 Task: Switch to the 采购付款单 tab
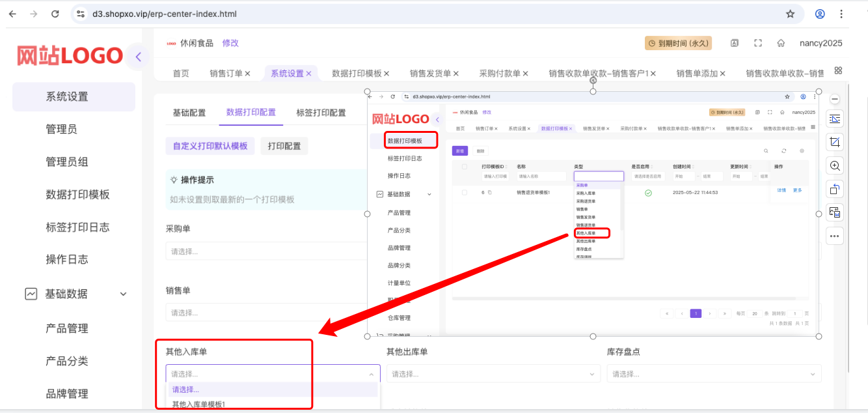click(x=500, y=74)
